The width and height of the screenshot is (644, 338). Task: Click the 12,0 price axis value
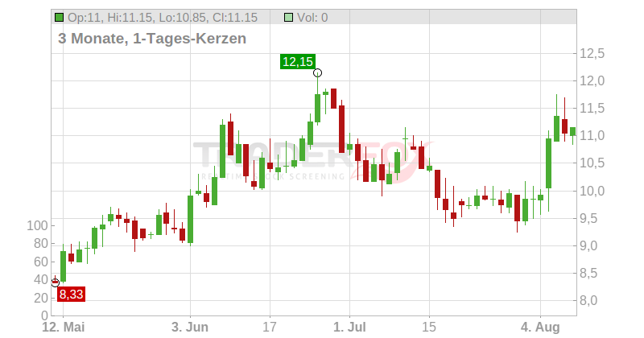tap(592, 81)
